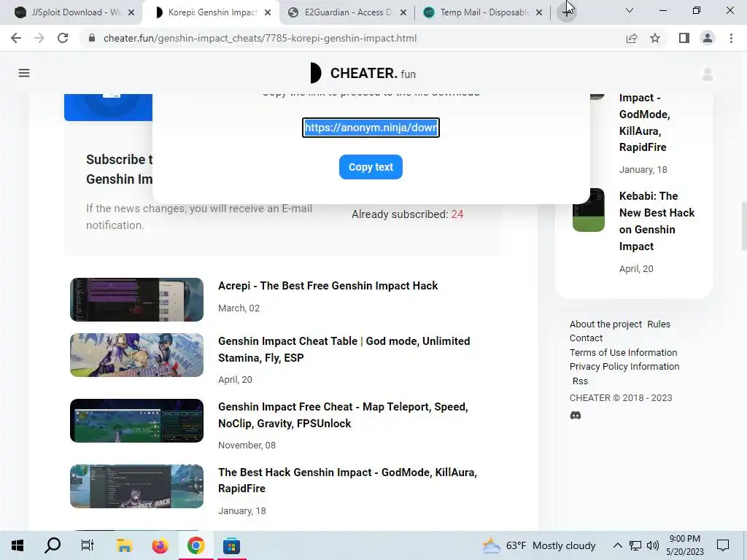Click the page vertical scrollbar thumb
The height and width of the screenshot is (560, 747).
pos(743,226)
